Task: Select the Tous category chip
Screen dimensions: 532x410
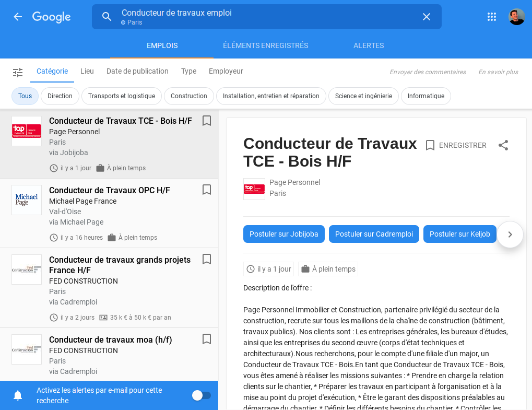Action: [25, 96]
